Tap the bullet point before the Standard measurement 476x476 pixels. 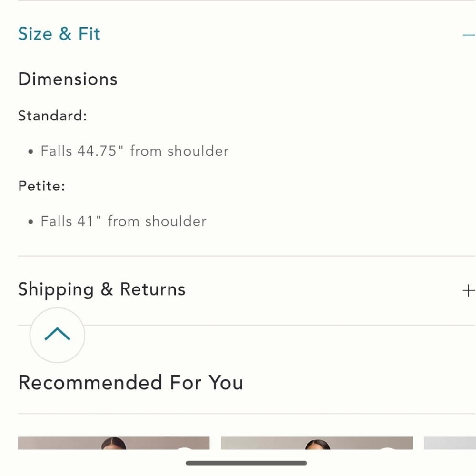31,152
